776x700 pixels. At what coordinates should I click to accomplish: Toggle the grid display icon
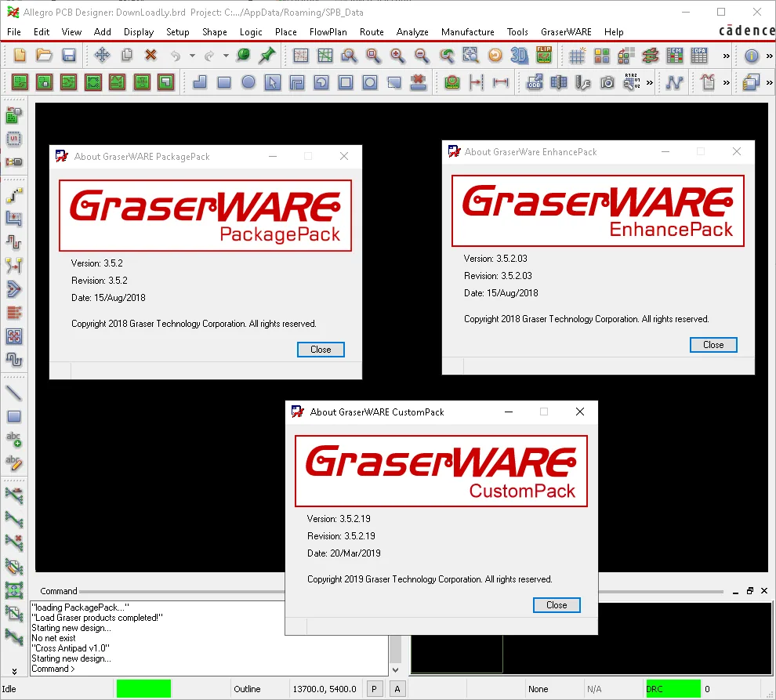point(577,56)
